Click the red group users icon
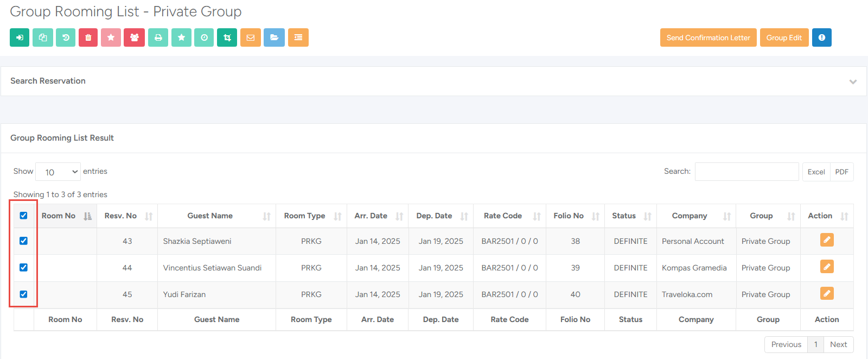Image resolution: width=868 pixels, height=359 pixels. [x=134, y=37]
